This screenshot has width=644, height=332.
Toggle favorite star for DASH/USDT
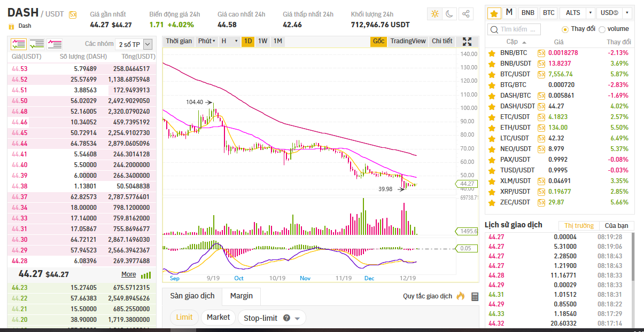click(x=492, y=106)
